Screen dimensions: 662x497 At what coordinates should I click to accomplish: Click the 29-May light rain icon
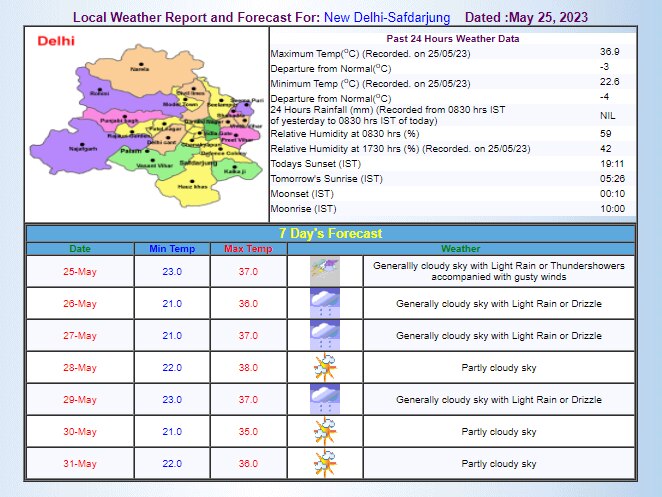tap(324, 399)
